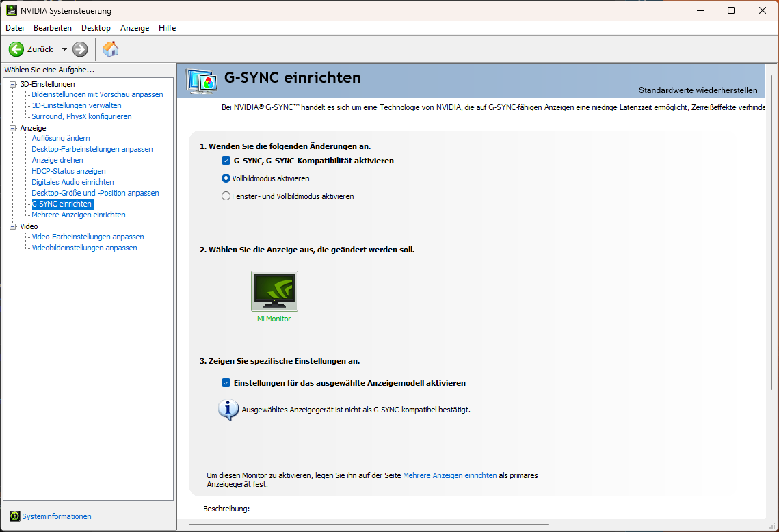Open the Desktop menu
The image size is (779, 532).
pyautogui.click(x=96, y=28)
